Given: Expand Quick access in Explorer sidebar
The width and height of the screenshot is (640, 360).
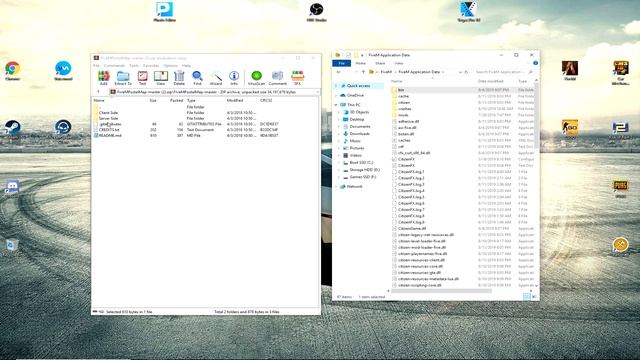Looking at the screenshot, I should click(x=336, y=86).
